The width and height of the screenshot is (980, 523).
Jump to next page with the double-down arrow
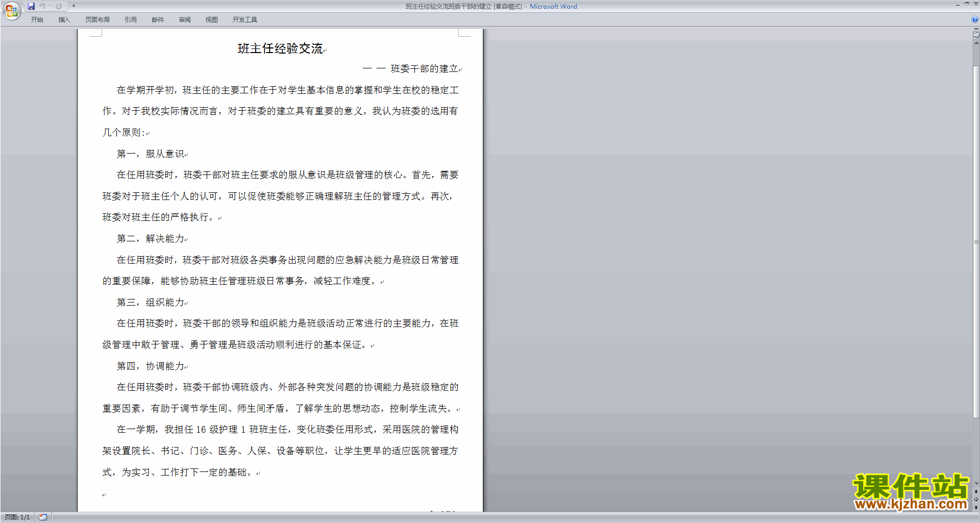coord(976,507)
